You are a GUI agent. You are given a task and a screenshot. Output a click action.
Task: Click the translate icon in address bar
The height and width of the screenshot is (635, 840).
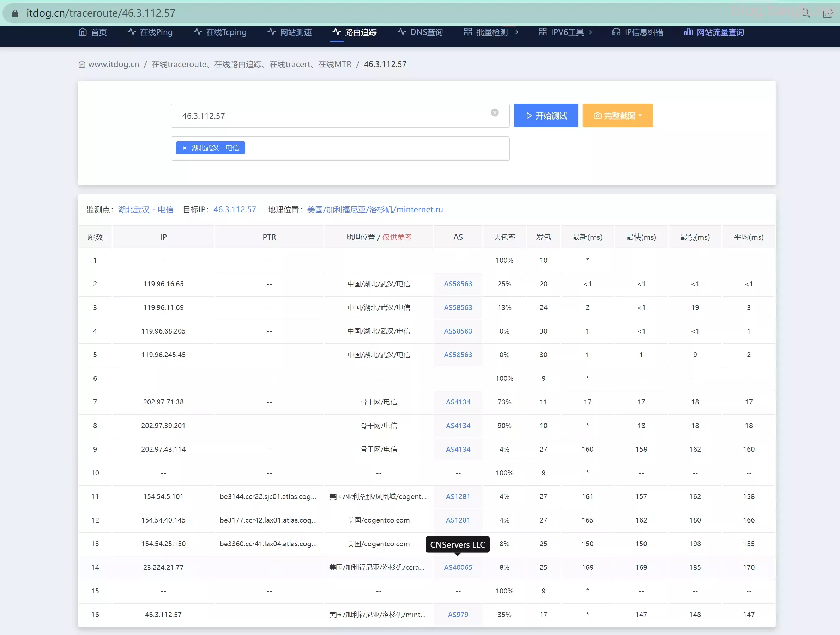(805, 13)
